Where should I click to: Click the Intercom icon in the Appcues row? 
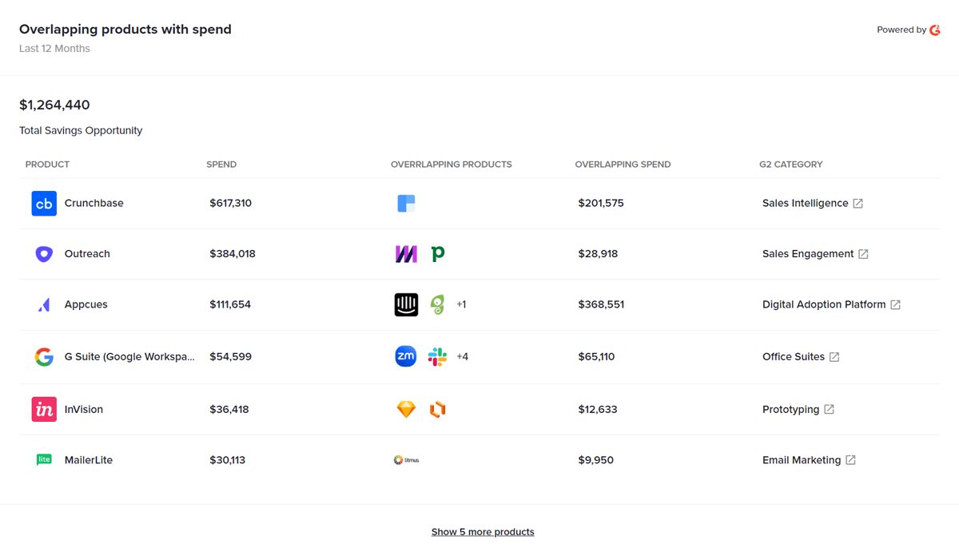406,304
